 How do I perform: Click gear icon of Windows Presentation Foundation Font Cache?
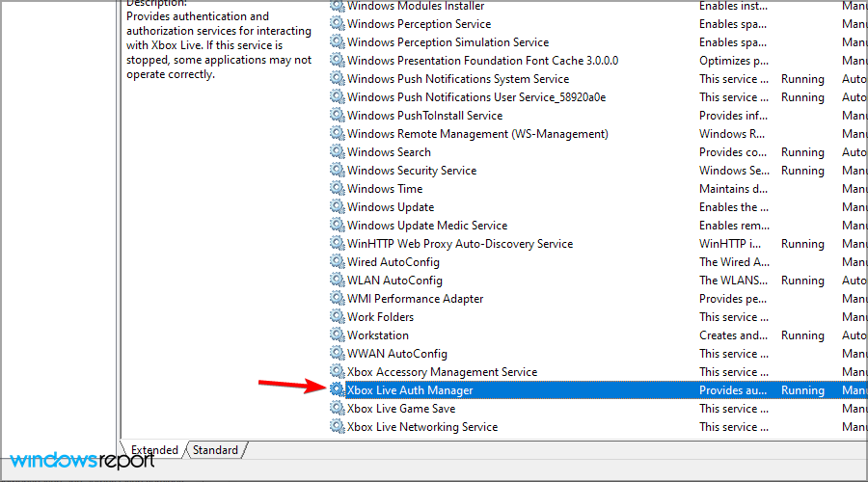338,60
